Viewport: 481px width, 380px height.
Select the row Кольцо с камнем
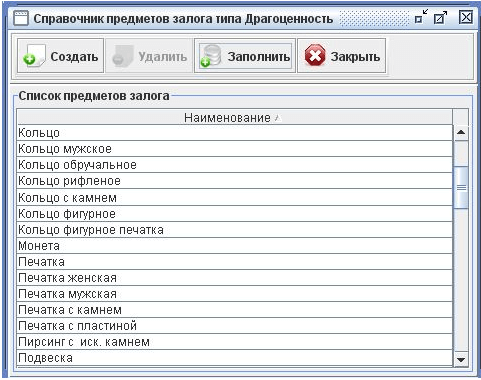(235, 197)
